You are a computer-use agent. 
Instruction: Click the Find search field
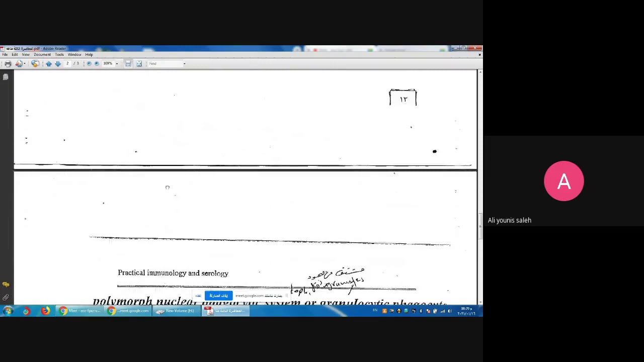[166, 64]
